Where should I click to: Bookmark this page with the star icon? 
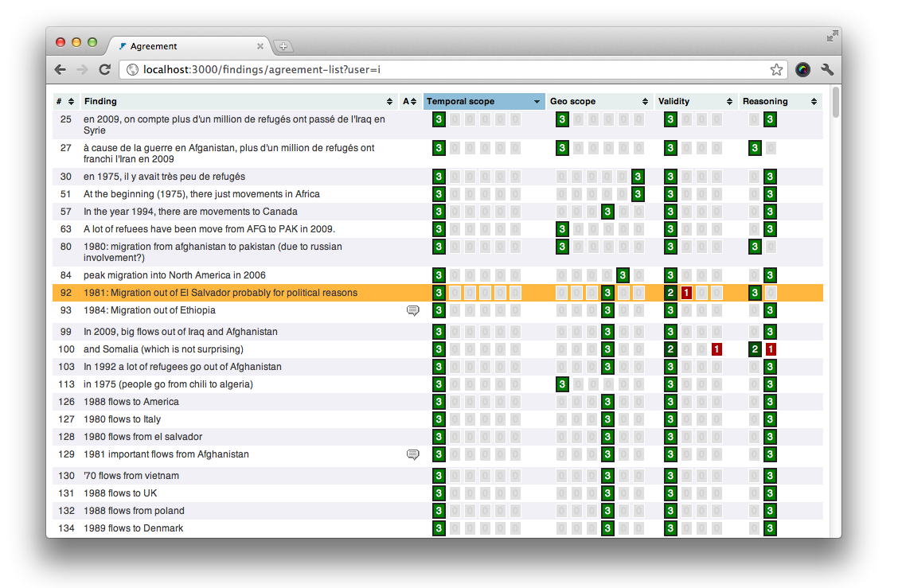776,69
